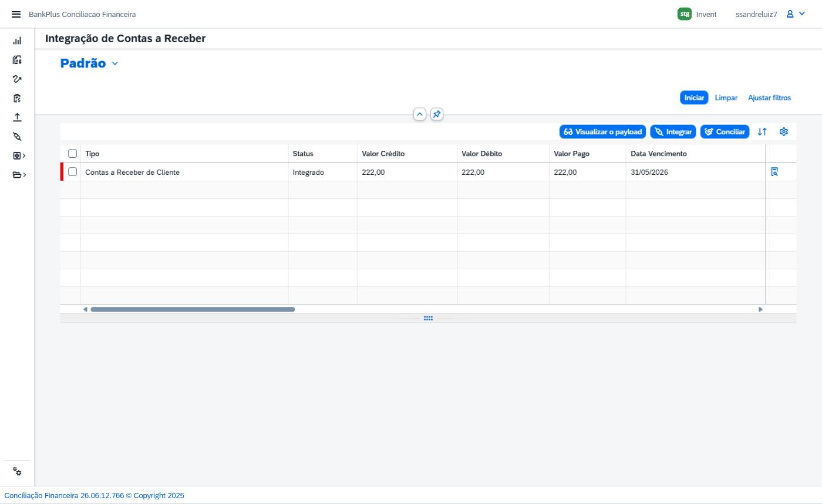
Task: Click the Conciliar button
Action: click(x=725, y=132)
